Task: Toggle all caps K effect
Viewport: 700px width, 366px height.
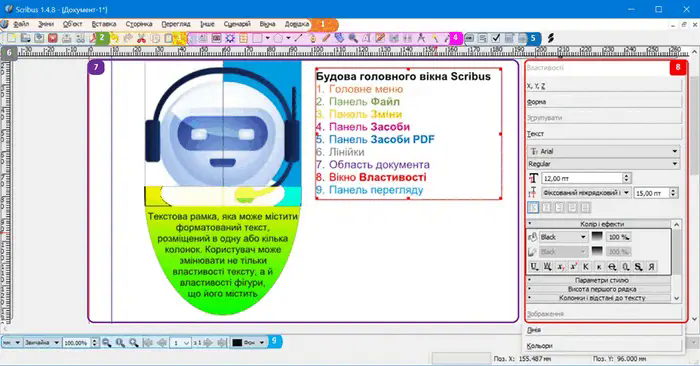Action: (586, 266)
